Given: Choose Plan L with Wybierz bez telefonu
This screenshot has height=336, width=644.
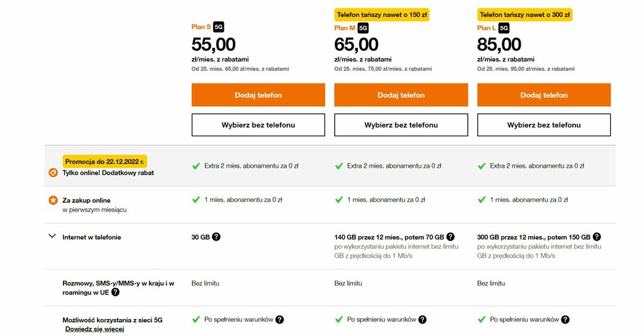Looking at the screenshot, I should pos(544,125).
